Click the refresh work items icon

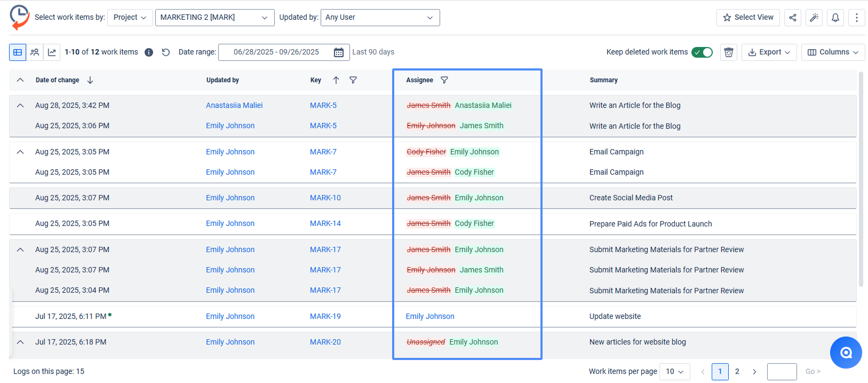(x=166, y=52)
